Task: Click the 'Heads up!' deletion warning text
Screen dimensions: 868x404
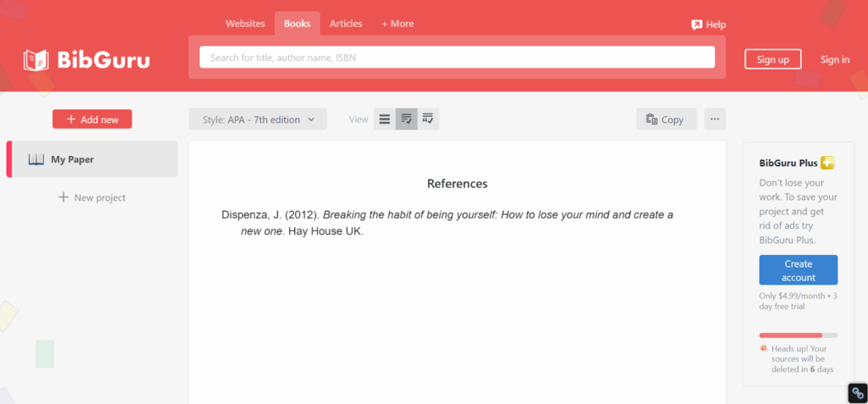Action: [x=802, y=359]
